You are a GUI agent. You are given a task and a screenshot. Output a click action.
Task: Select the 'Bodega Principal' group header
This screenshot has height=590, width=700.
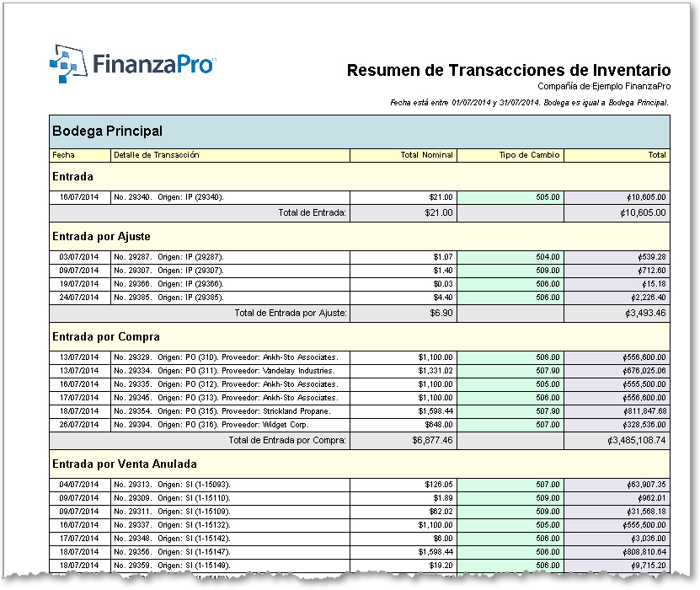click(x=360, y=131)
